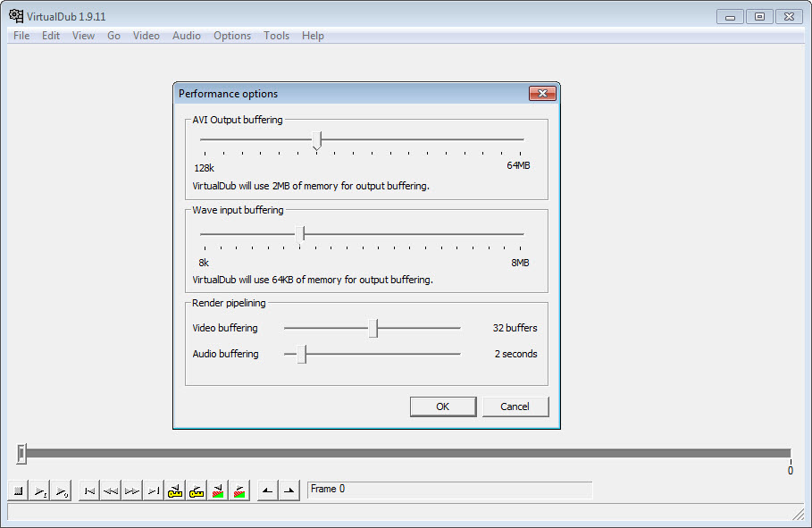Open the Options menu
Viewport: 812px width, 528px height.
click(x=232, y=36)
